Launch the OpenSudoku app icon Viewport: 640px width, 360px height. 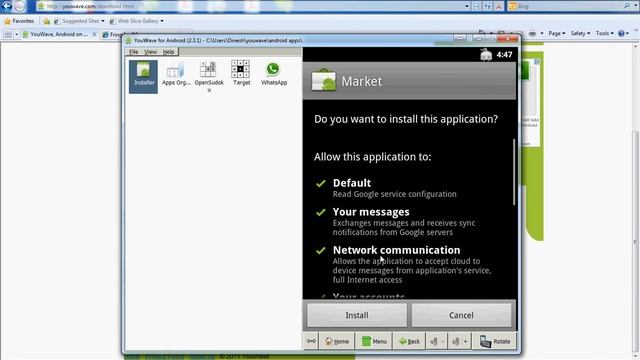(x=209, y=76)
